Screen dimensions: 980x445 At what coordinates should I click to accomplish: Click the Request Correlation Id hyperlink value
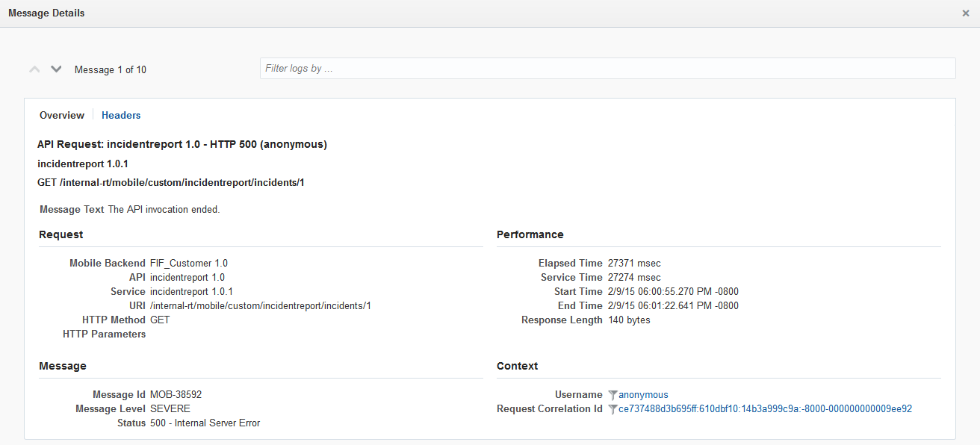pos(765,409)
